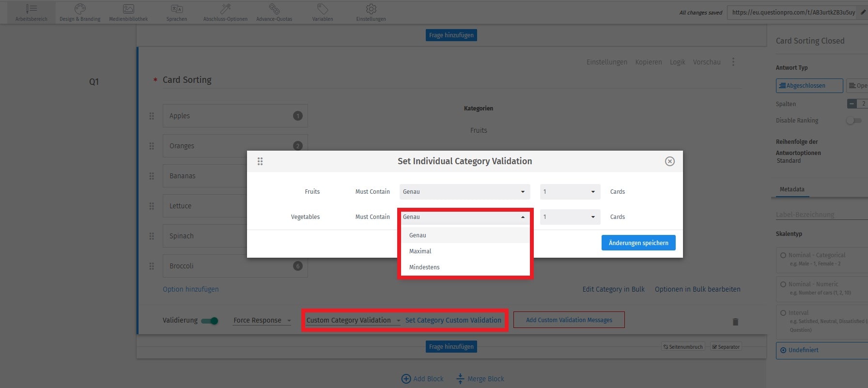Open the Medienbibliothek media library
This screenshot has height=388, width=868.
coord(128,13)
